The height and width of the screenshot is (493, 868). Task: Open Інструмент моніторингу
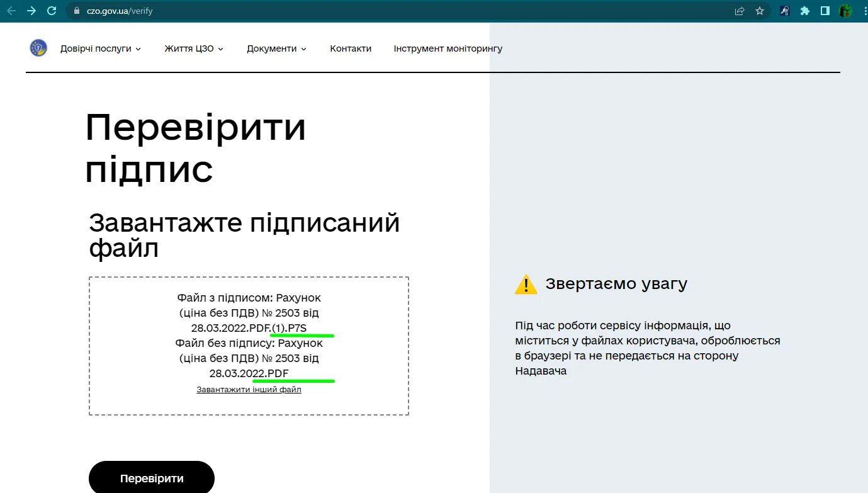pyautogui.click(x=448, y=48)
